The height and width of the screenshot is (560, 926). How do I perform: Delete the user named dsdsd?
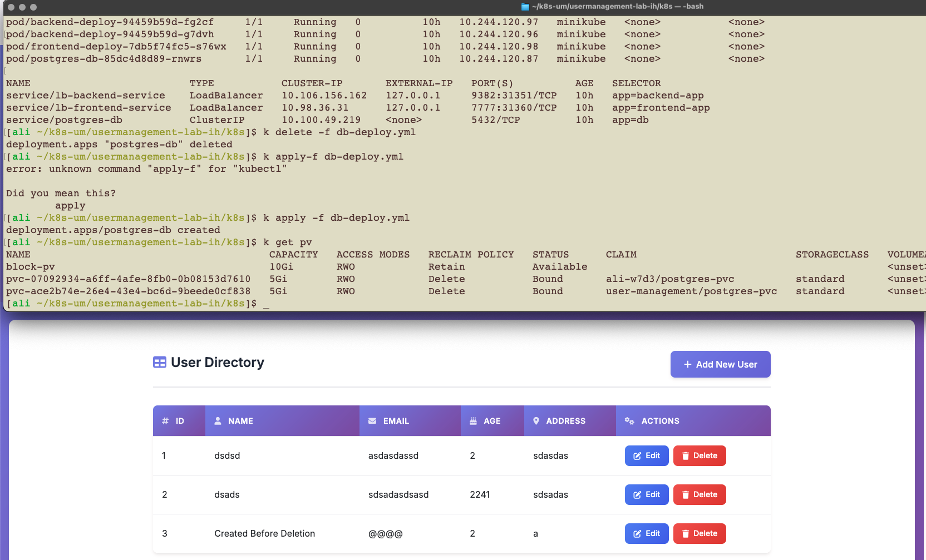point(699,455)
